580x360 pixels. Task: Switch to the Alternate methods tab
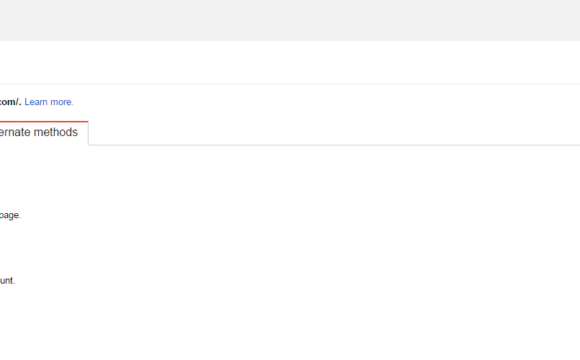pos(38,132)
